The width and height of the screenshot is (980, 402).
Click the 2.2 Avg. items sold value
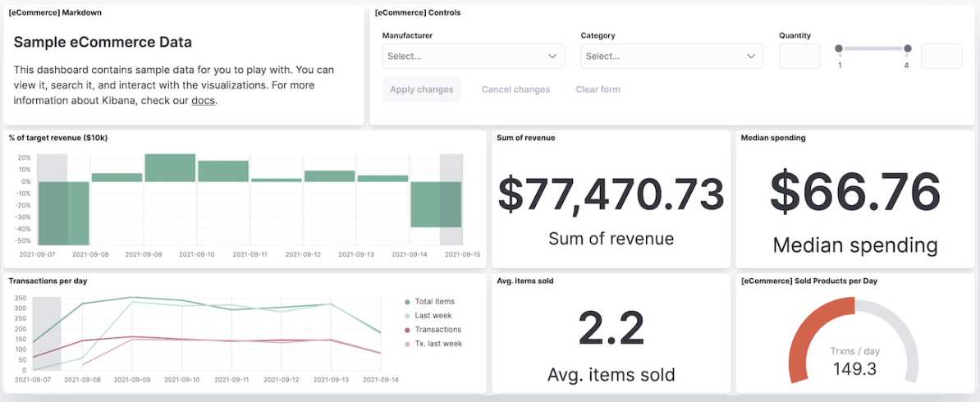coord(611,327)
